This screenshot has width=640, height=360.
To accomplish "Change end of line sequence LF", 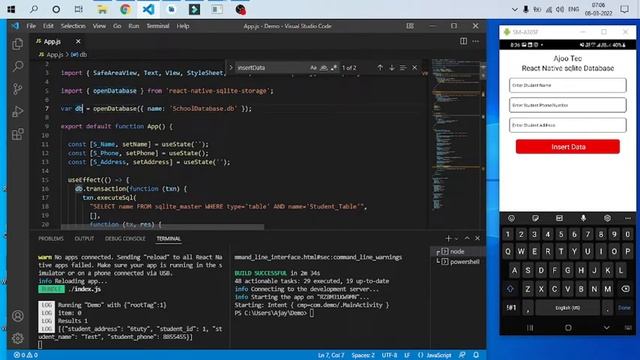I will point(407,355).
